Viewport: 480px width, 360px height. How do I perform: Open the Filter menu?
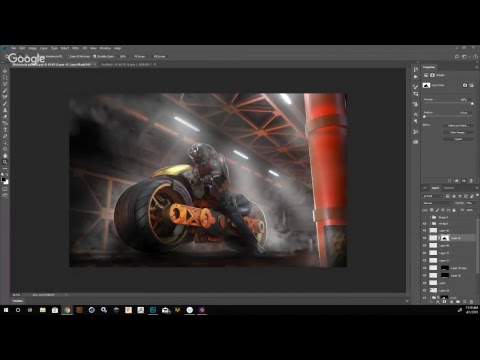click(75, 48)
